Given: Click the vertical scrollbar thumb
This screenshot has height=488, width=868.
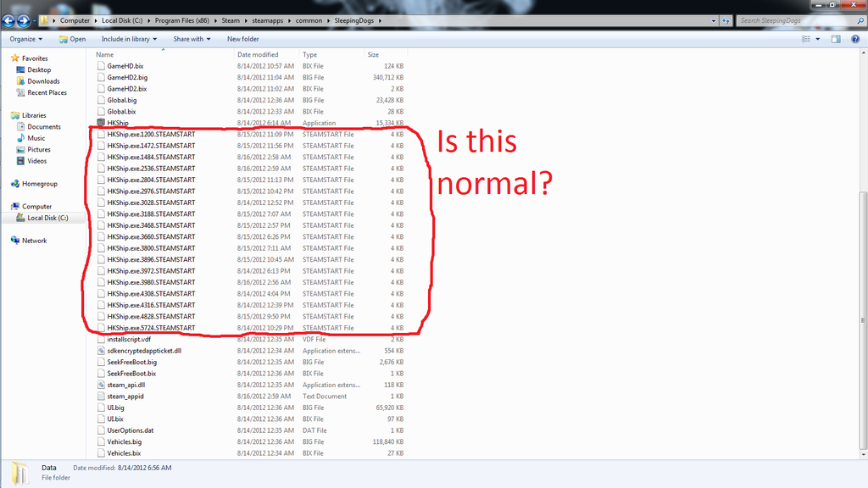Looking at the screenshot, I should pyautogui.click(x=863, y=321).
